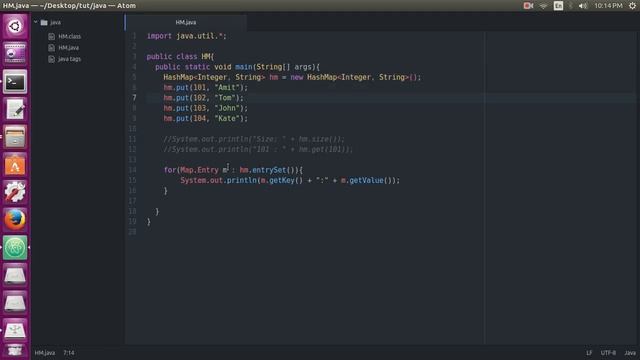
Task: Open the system power gear menu
Action: pyautogui.click(x=632, y=6)
